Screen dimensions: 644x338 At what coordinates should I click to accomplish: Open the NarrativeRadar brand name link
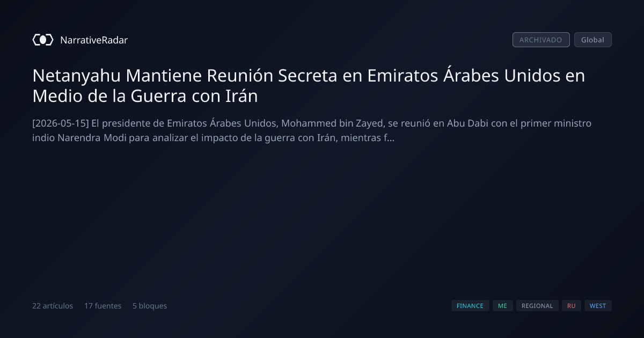94,40
